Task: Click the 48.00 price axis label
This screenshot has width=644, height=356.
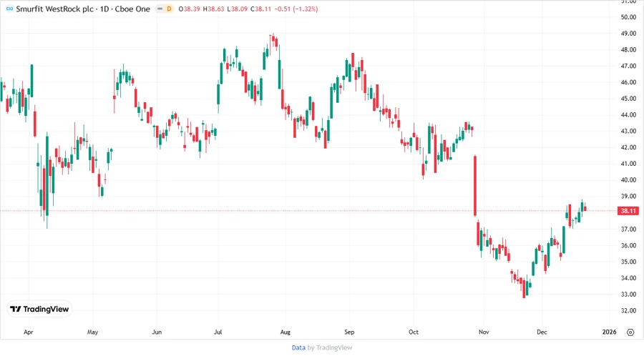Action: 628,49
